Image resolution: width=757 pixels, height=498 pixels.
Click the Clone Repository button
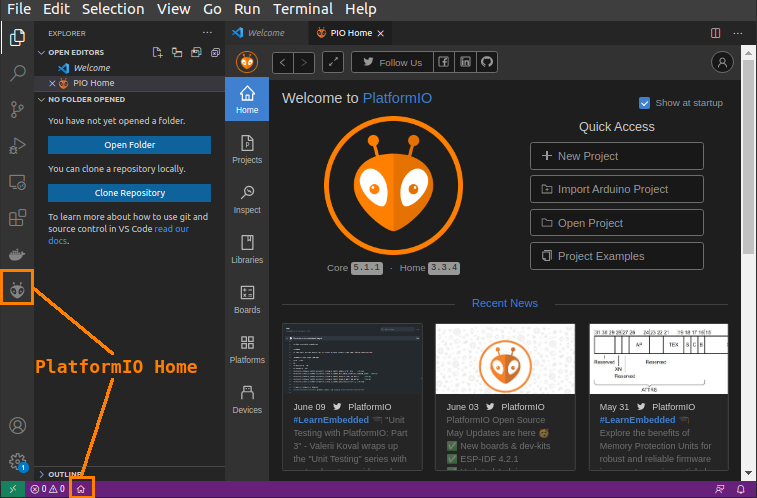pyautogui.click(x=129, y=193)
